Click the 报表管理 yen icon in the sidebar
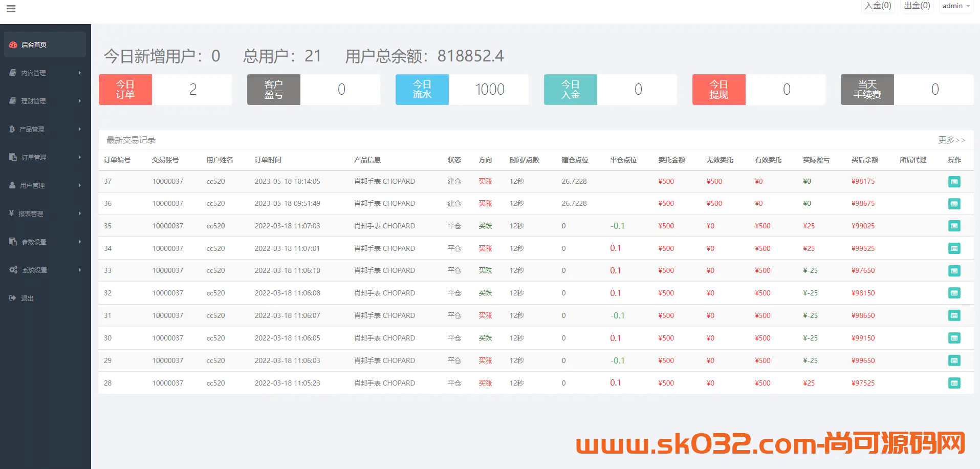Image resolution: width=980 pixels, height=469 pixels. [x=11, y=213]
